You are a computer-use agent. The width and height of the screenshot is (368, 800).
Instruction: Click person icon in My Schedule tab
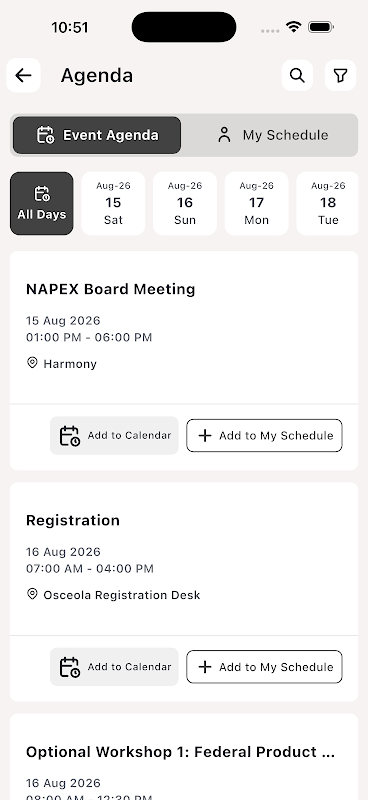tap(224, 135)
